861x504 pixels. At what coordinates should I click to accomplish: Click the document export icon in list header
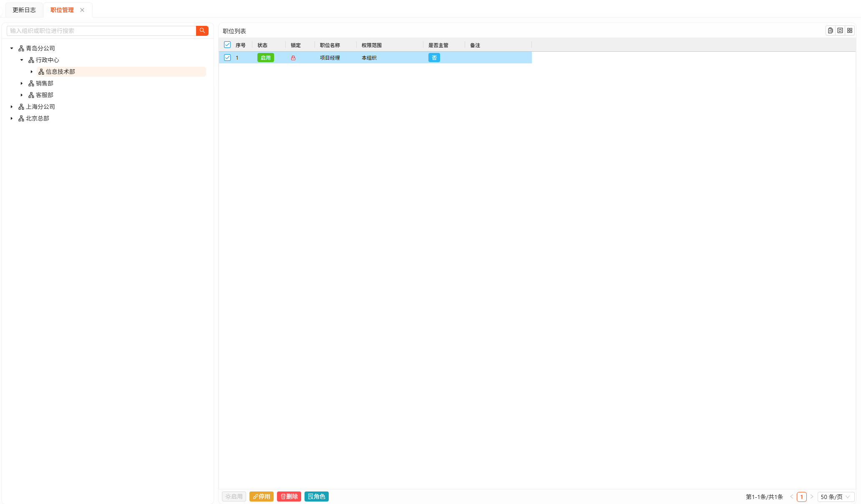(830, 30)
